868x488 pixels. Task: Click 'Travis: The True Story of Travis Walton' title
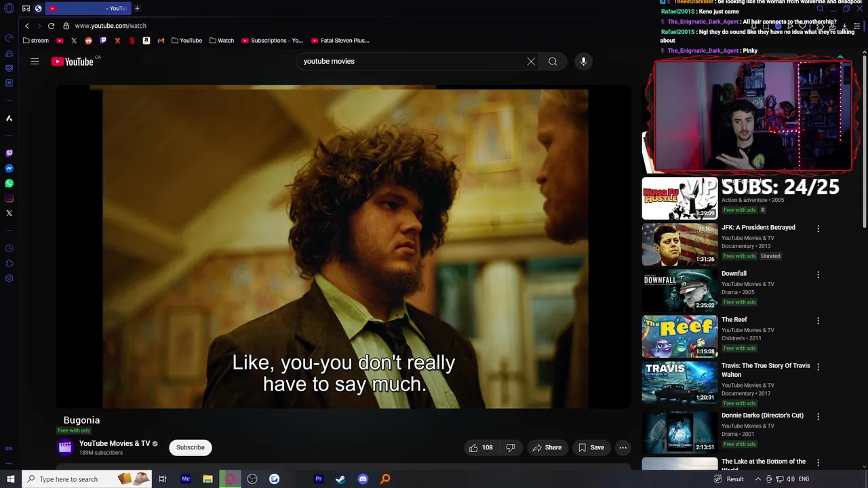[766, 370]
